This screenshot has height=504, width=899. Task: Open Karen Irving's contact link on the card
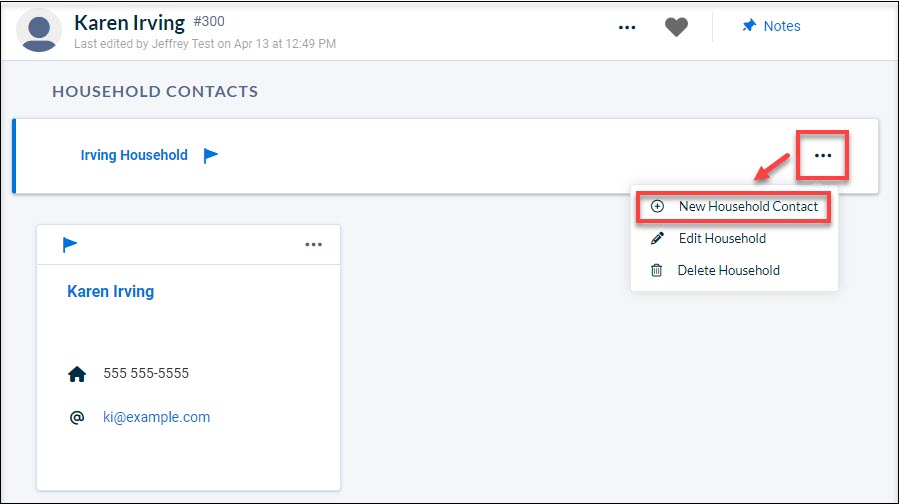point(111,291)
